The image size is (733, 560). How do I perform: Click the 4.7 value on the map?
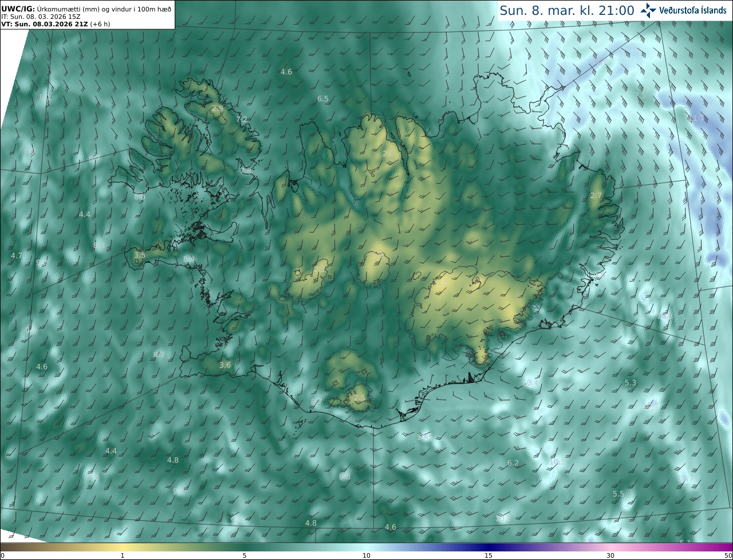(17, 255)
